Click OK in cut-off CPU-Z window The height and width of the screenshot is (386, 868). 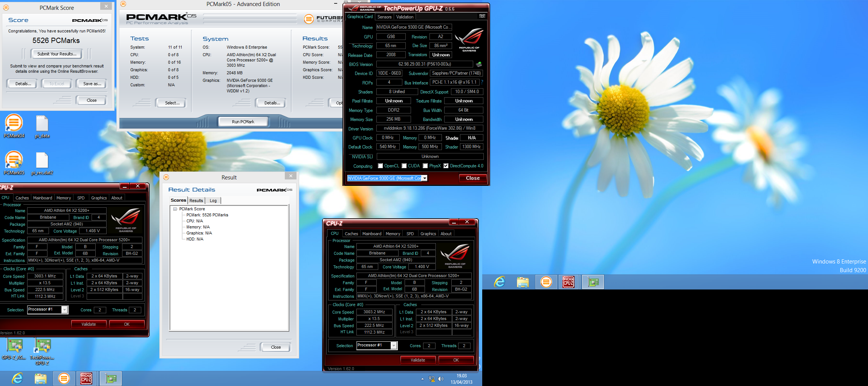[x=127, y=324]
